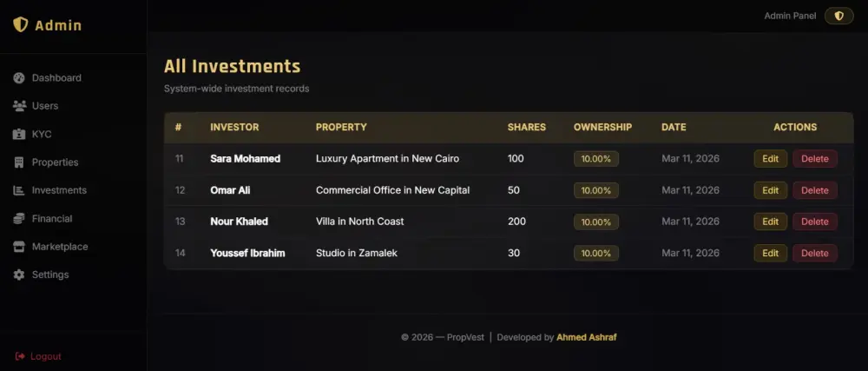Click the Financial coins icon

click(19, 219)
